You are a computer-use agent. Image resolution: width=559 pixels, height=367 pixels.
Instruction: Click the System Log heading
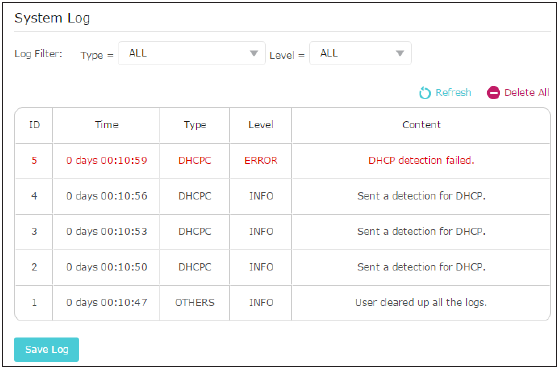tap(52, 18)
